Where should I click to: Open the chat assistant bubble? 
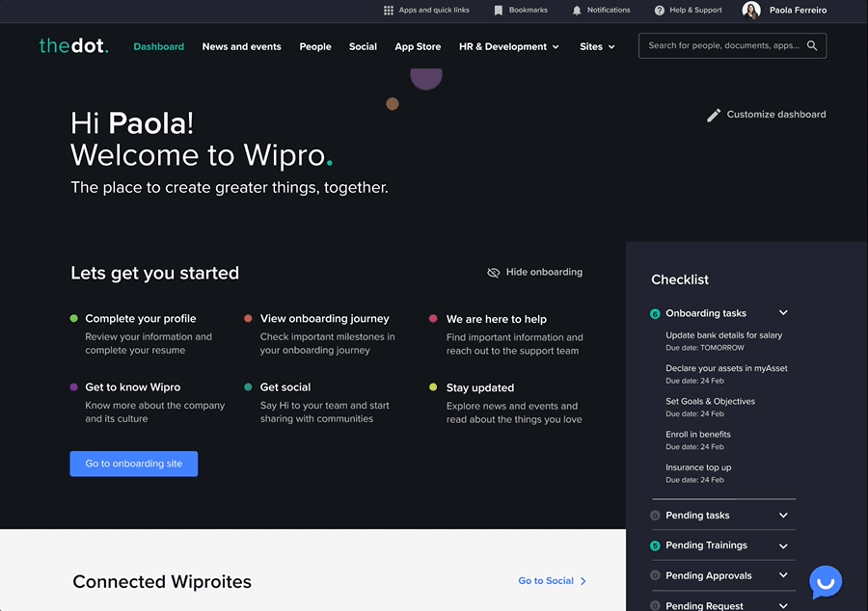point(826,582)
